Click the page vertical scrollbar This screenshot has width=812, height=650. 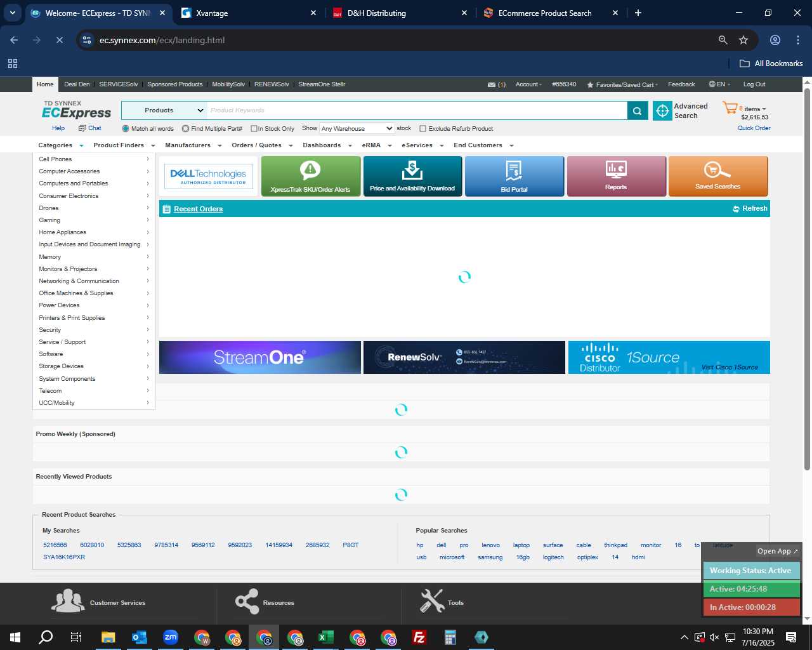pyautogui.click(x=807, y=279)
